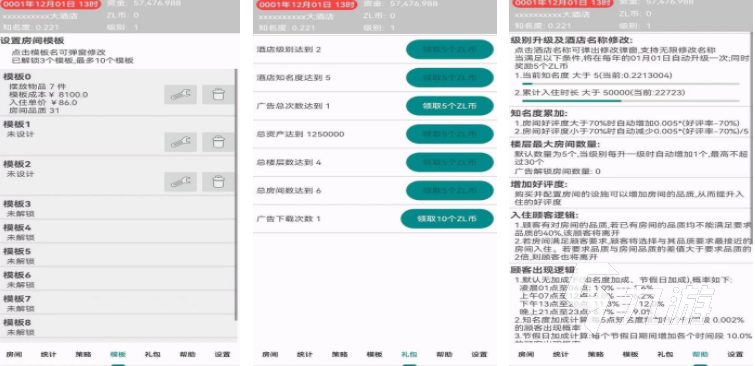755x366 pixels.
Task: Delete 模板0 using its trash icon
Action: click(218, 94)
